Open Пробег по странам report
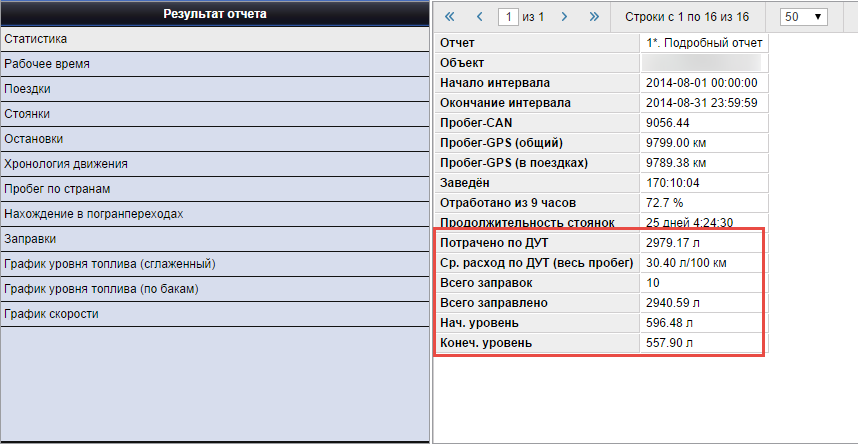This screenshot has height=444, width=858. pyautogui.click(x=214, y=189)
